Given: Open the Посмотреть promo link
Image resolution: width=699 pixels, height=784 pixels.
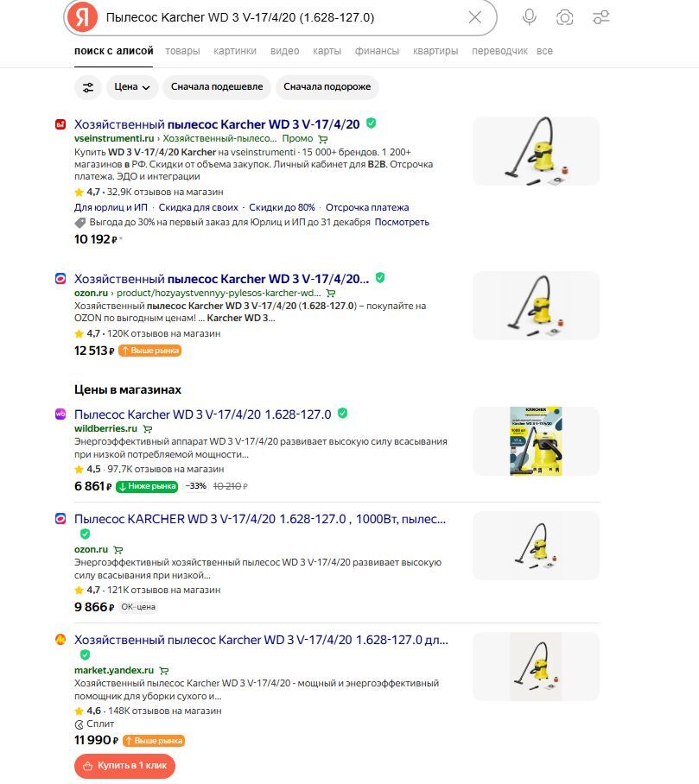Looking at the screenshot, I should (x=402, y=222).
